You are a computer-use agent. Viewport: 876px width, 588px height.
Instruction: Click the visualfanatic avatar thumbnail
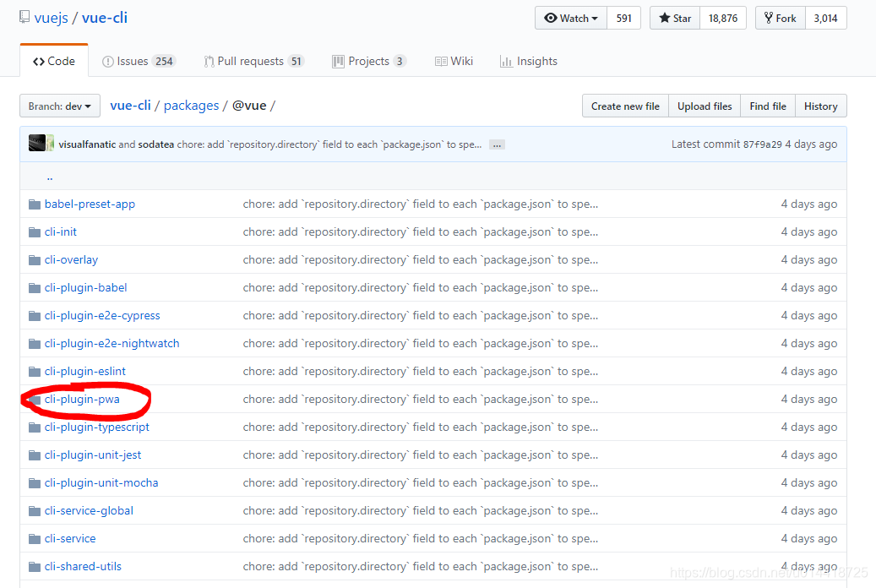pyautogui.click(x=37, y=143)
